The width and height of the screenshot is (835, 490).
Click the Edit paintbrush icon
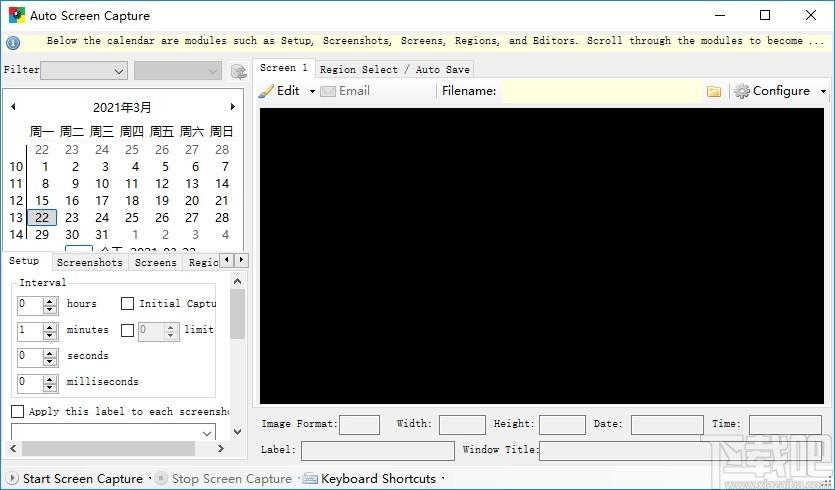266,91
